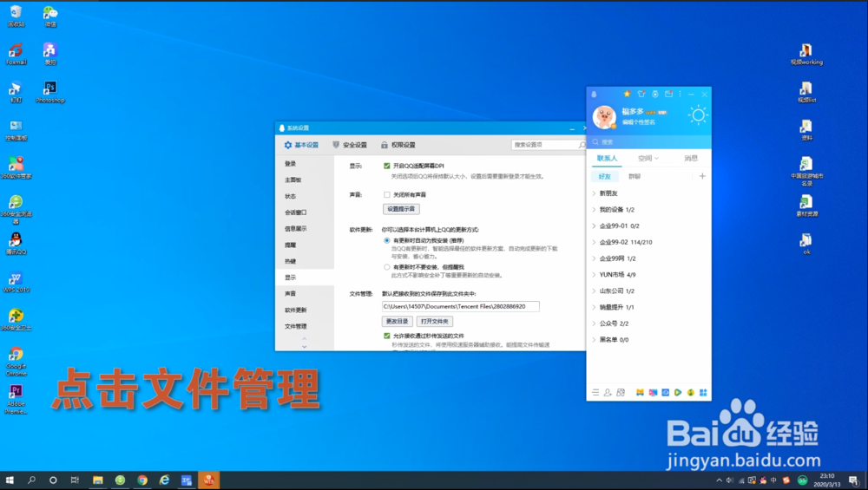This screenshot has width=868, height=490.
Task: Click the QQ Zone star icon
Action: tap(628, 94)
